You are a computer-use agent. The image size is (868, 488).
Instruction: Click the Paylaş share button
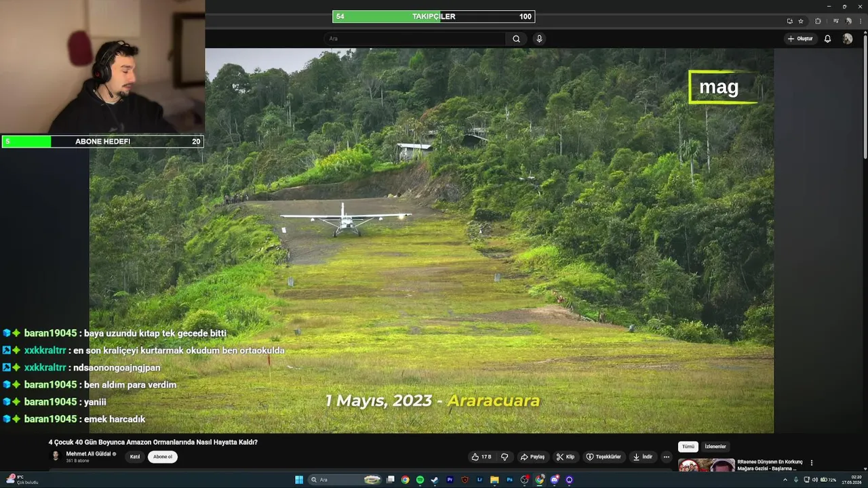click(532, 457)
